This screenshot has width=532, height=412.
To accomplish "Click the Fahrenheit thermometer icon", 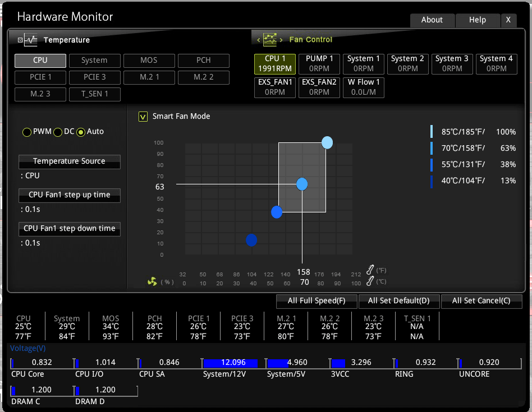I will 370,270.
